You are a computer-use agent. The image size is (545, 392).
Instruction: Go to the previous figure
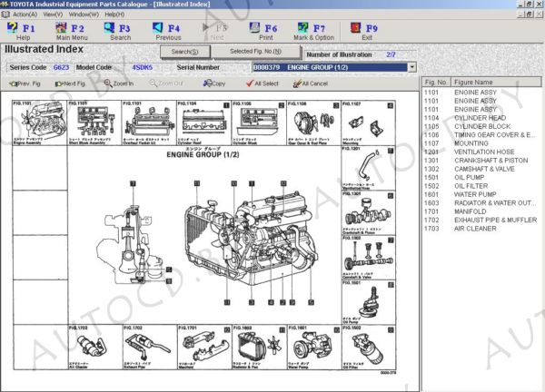pyautogui.click(x=25, y=83)
